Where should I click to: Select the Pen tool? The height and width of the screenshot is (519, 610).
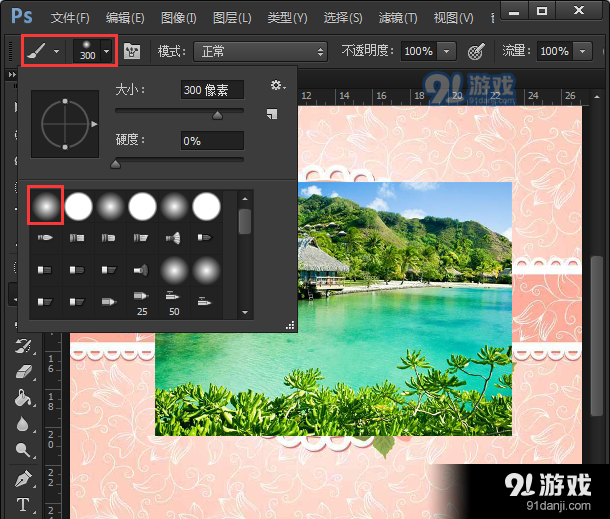point(23,479)
